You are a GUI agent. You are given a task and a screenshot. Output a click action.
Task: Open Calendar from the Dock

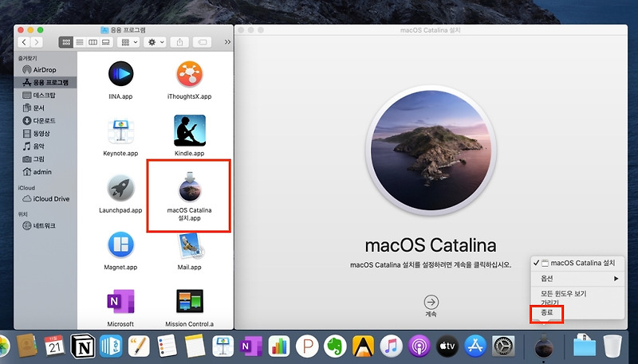point(54,346)
